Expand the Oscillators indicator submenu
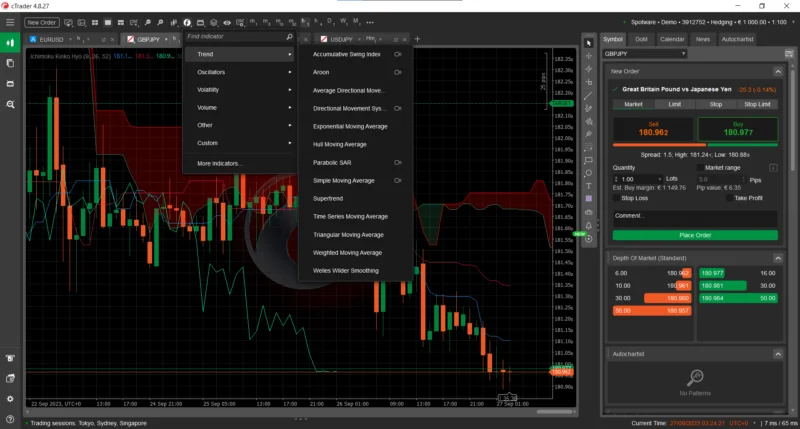Viewport: 800px width, 429px height. [x=240, y=72]
